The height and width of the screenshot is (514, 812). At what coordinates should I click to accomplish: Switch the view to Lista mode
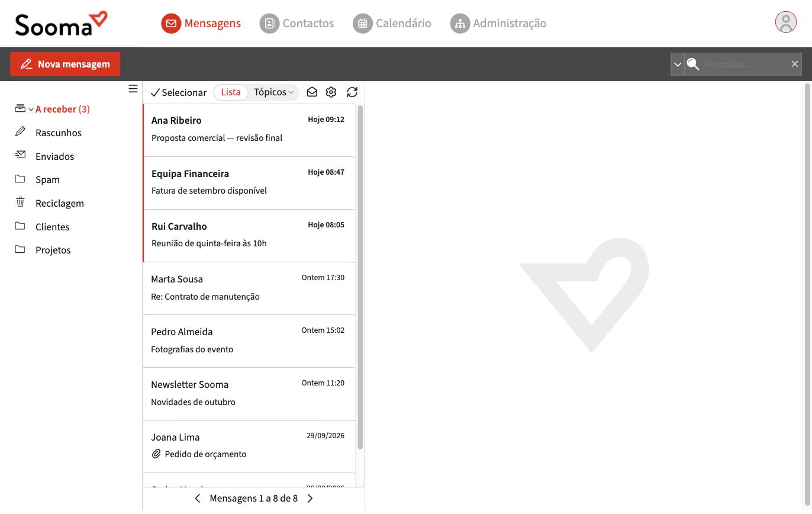point(231,92)
